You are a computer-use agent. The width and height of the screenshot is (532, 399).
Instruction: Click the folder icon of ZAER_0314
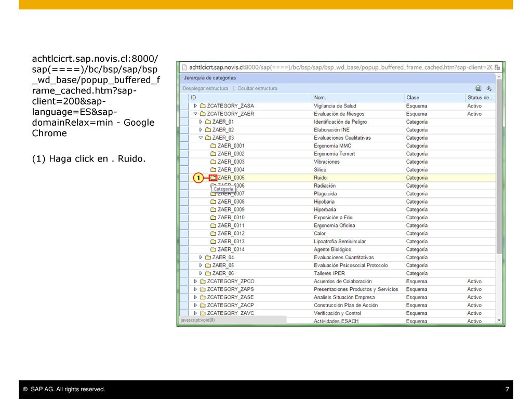[213, 249]
